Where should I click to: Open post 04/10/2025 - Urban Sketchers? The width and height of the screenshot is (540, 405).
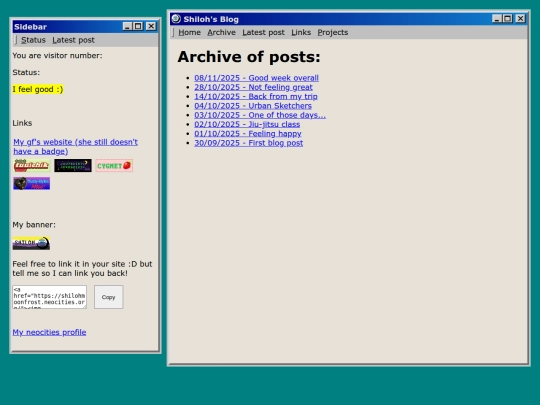click(x=253, y=106)
